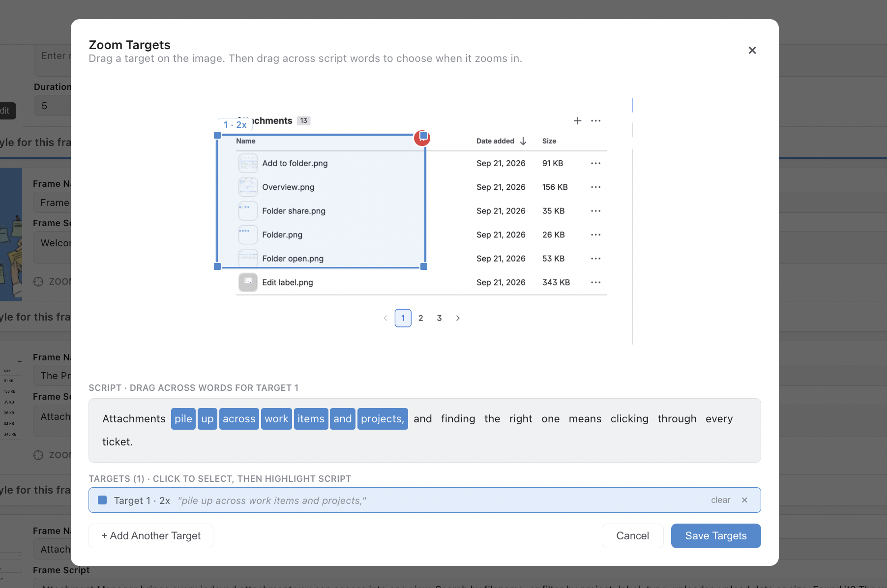Click the Add to folder.png thumbnail
The height and width of the screenshot is (588, 887).
(x=248, y=163)
